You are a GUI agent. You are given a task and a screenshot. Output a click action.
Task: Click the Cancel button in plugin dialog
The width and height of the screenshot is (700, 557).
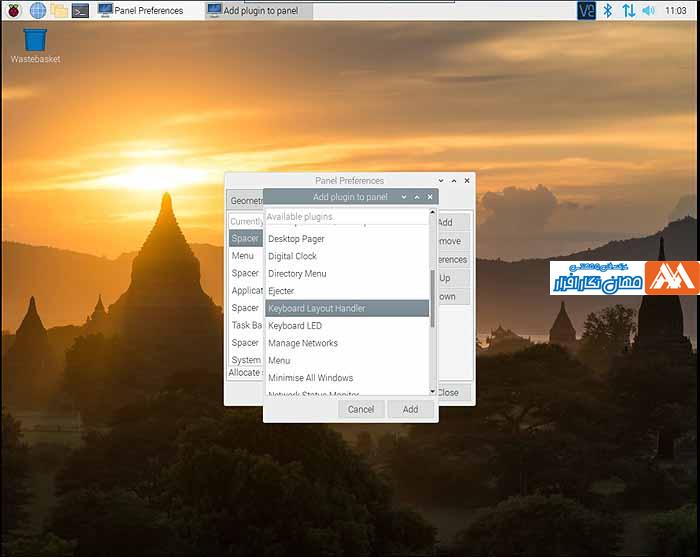(x=361, y=409)
